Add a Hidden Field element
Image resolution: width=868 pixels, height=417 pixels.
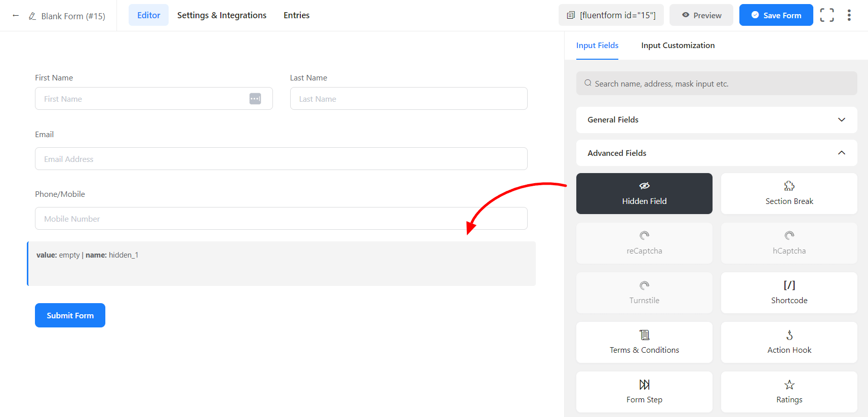(x=644, y=193)
